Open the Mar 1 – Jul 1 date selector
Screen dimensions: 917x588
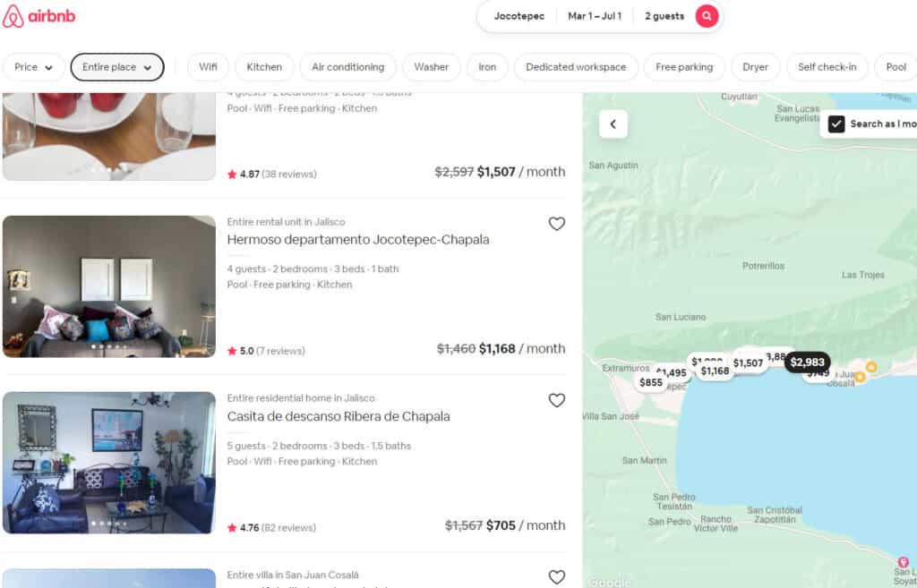(595, 16)
